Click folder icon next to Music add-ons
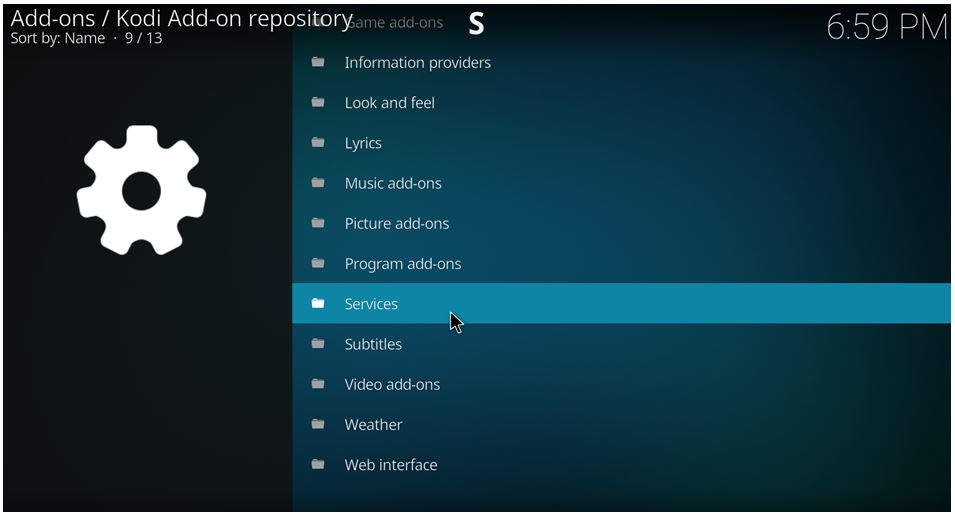 tap(318, 182)
